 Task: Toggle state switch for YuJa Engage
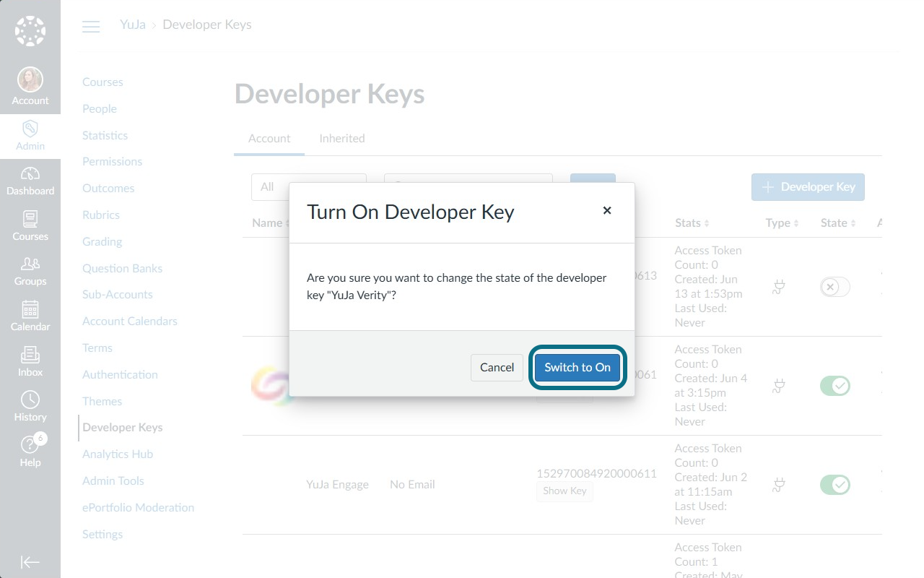click(835, 485)
